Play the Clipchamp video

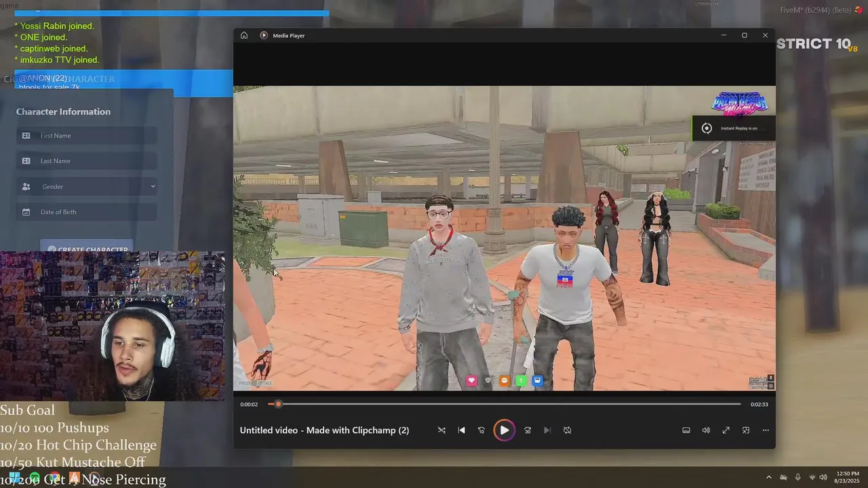point(504,430)
